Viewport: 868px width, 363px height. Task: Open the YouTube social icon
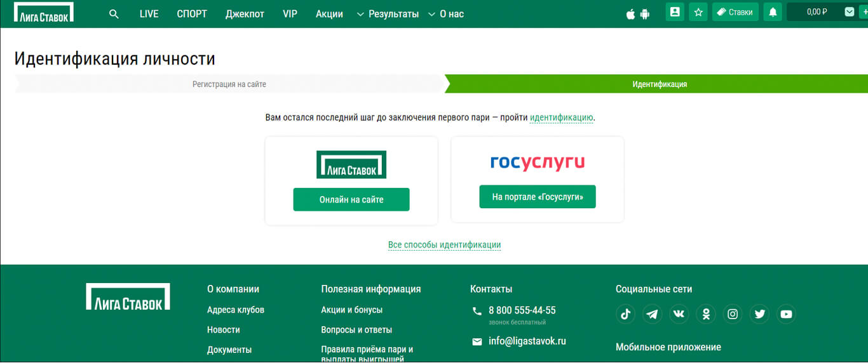coord(786,314)
